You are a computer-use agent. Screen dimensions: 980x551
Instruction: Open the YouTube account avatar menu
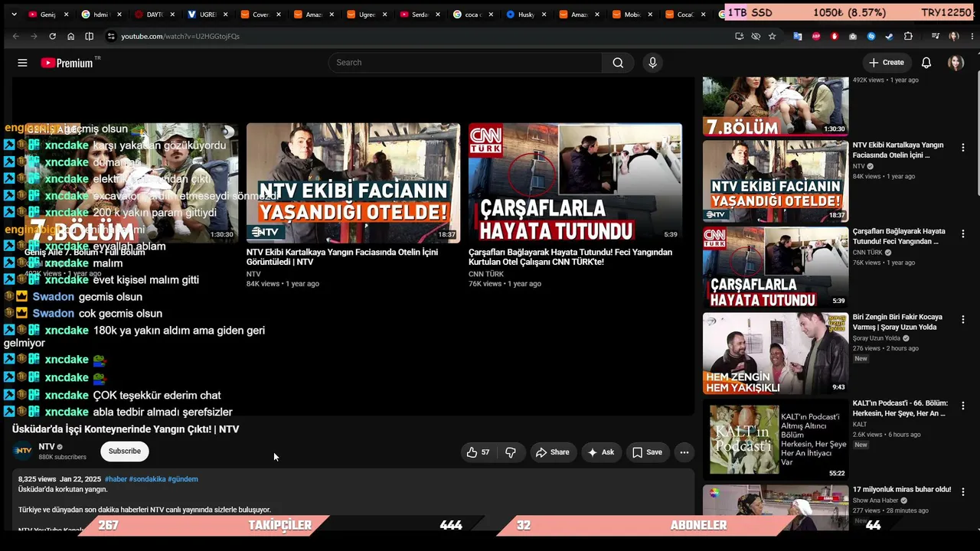tap(955, 63)
